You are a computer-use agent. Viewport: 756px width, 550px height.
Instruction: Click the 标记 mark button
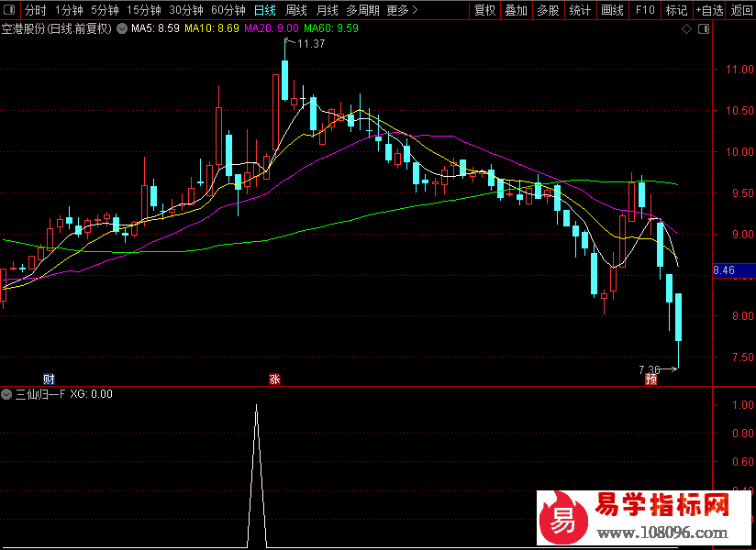(x=676, y=10)
